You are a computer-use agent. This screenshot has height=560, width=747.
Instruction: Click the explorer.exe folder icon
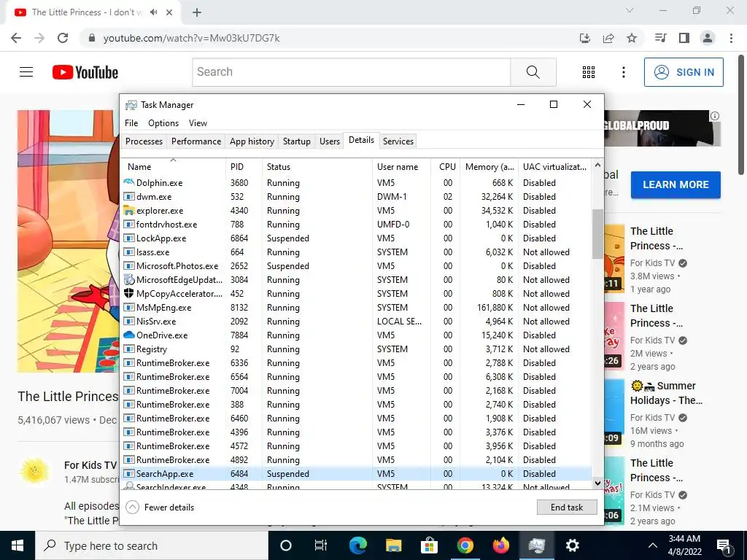click(128, 210)
